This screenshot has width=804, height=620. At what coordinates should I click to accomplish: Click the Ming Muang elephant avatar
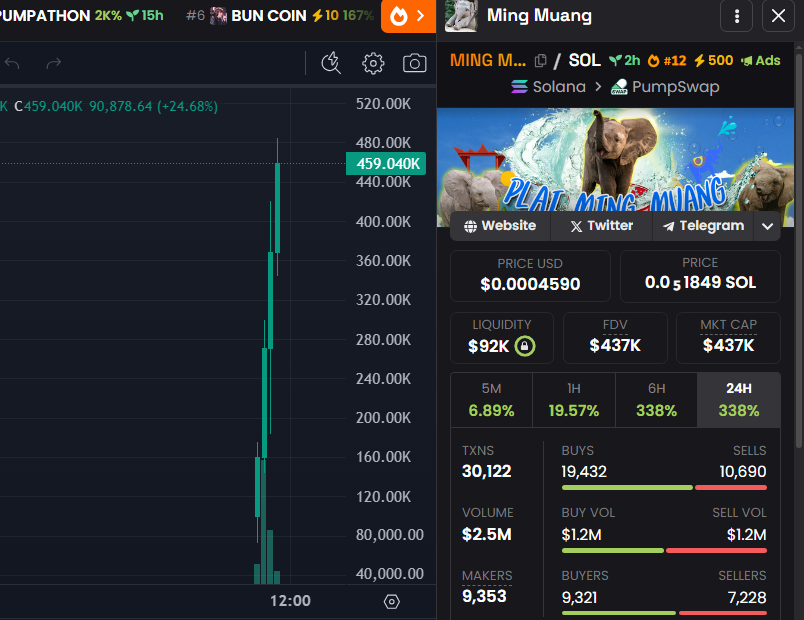[x=461, y=16]
